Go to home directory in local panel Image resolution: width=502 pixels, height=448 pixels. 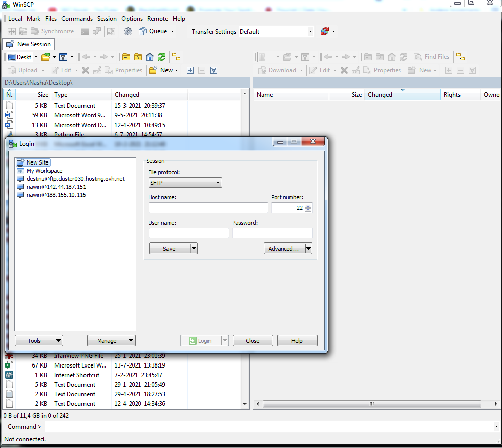coord(149,57)
